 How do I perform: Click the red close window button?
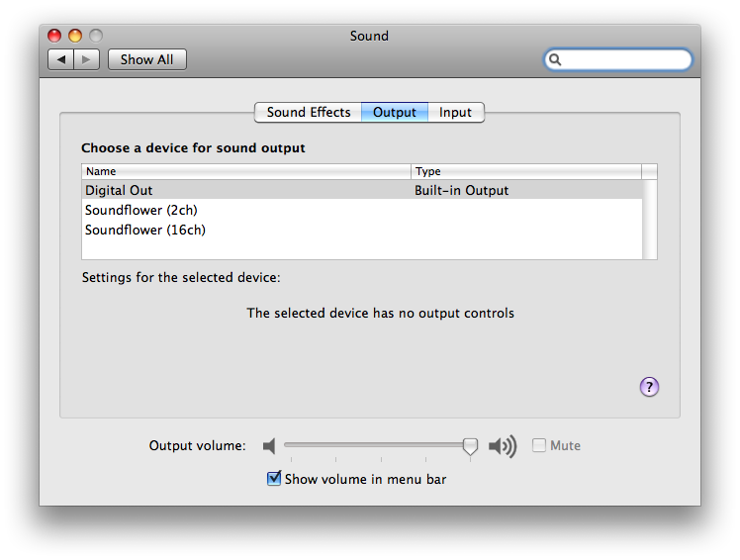[54, 36]
